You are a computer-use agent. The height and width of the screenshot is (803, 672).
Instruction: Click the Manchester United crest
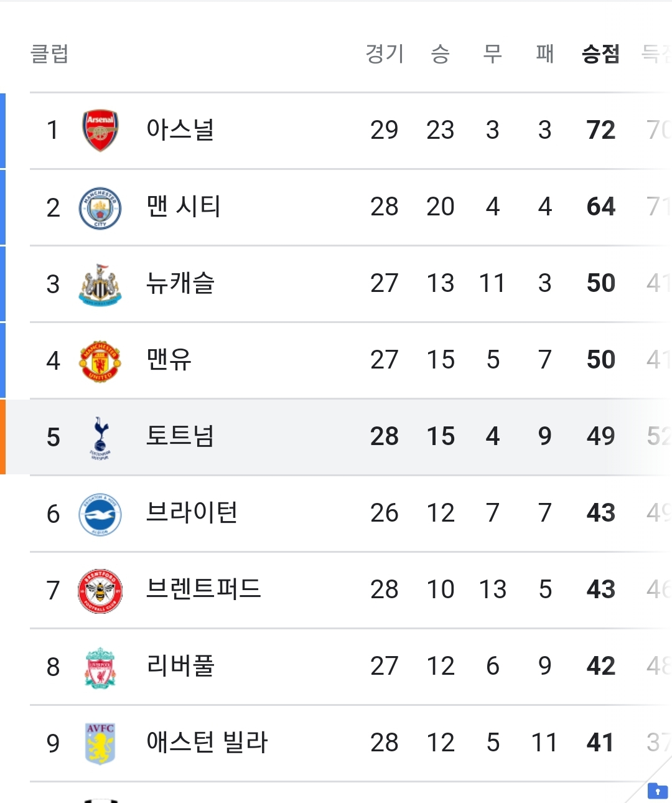point(100,361)
